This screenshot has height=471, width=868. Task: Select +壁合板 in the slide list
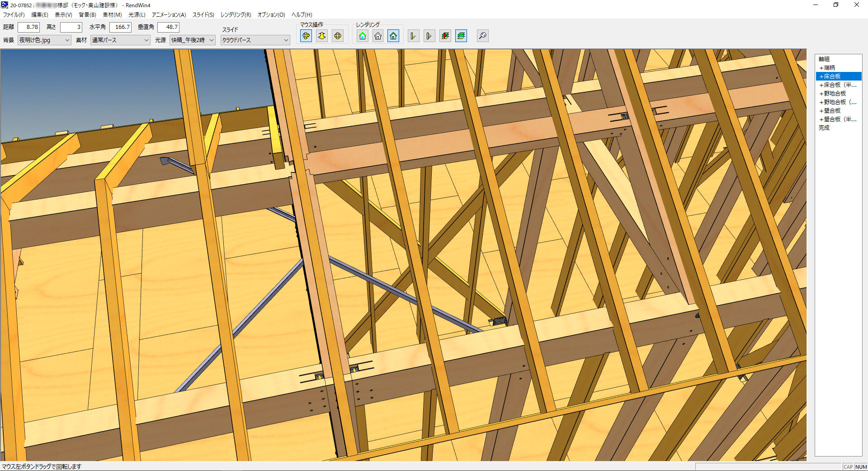(x=839, y=110)
